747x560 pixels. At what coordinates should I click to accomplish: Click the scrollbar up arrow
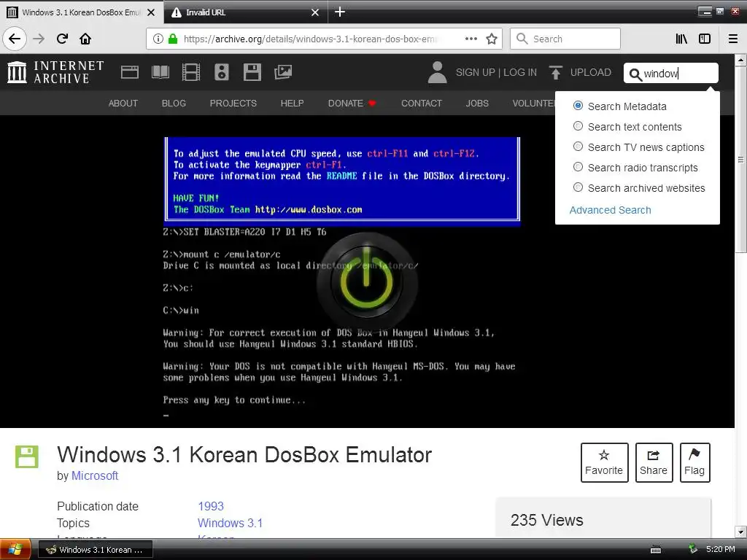740,60
